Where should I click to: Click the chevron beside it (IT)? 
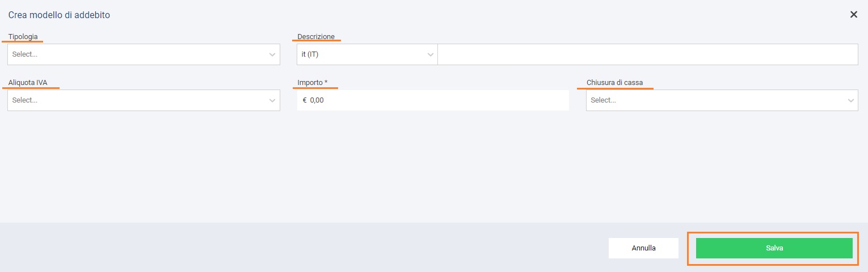click(x=430, y=55)
